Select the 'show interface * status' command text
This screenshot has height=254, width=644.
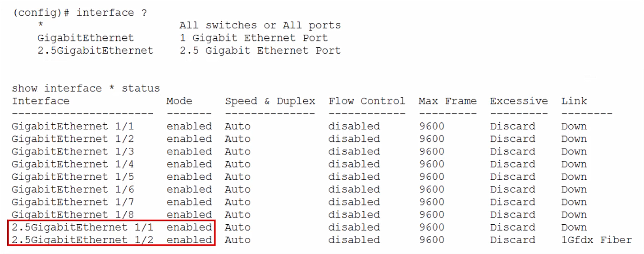(86, 88)
